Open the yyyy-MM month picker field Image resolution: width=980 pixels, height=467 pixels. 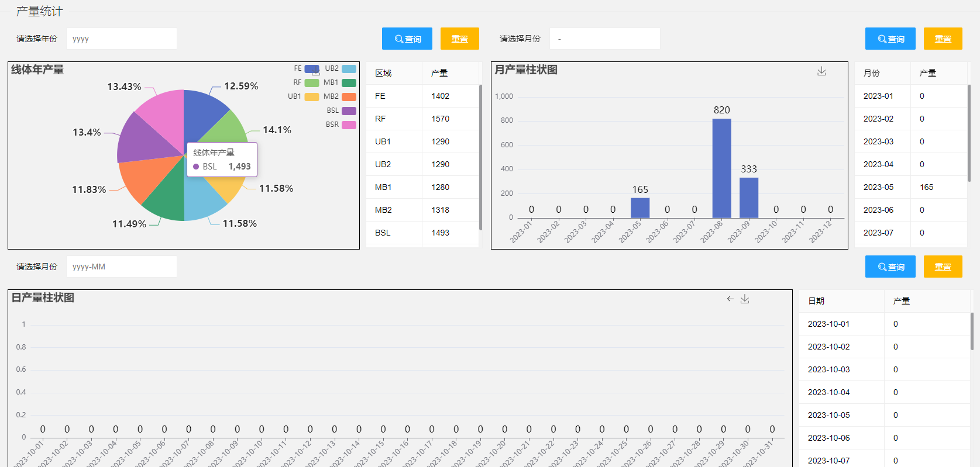coord(122,267)
